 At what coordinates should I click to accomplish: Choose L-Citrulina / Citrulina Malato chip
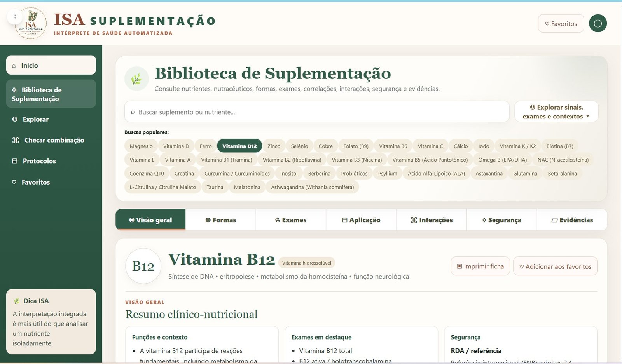point(163,187)
